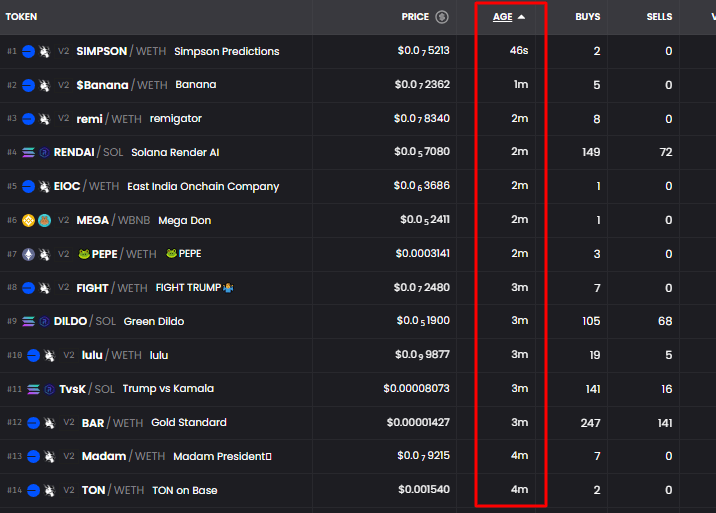Sort by the AGE column header

[502, 17]
